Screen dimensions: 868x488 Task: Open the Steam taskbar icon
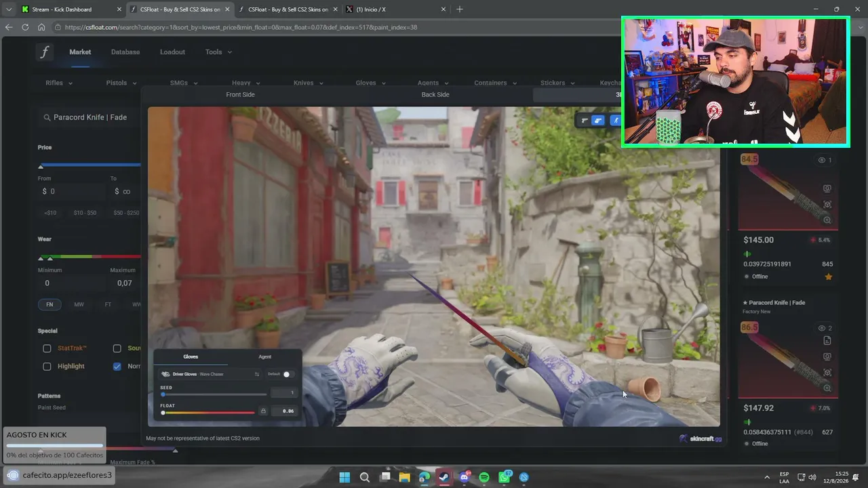click(x=444, y=477)
